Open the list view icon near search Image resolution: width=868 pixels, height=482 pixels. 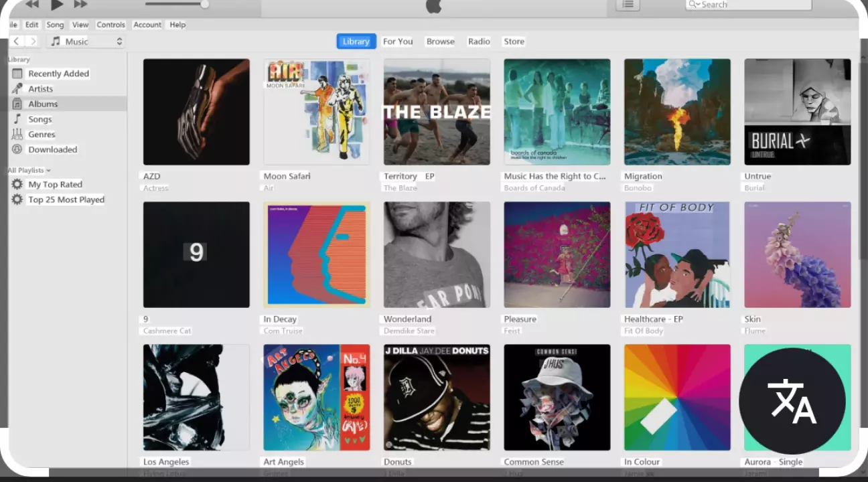click(x=628, y=5)
